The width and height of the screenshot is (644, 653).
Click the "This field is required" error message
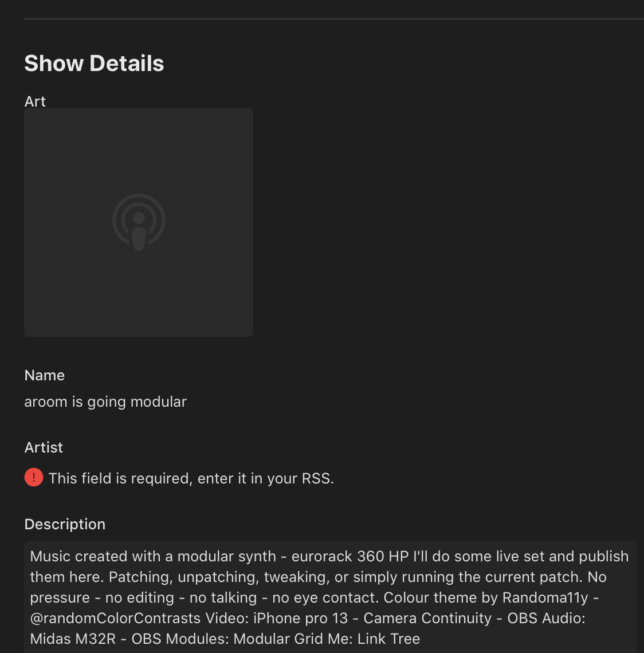pyautogui.click(x=191, y=478)
